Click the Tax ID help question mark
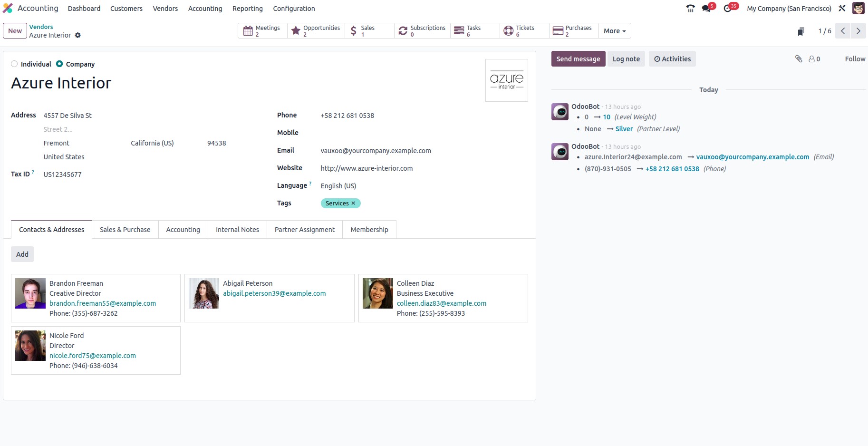 pyautogui.click(x=33, y=172)
